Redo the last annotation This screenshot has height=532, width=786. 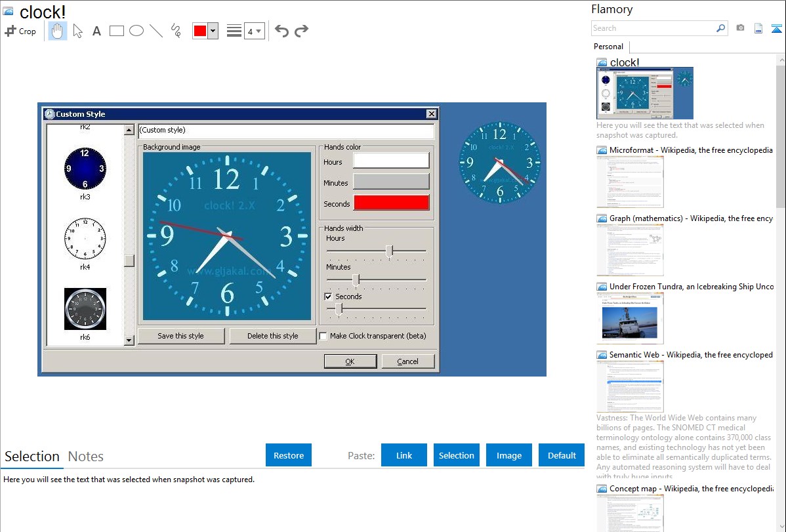(x=301, y=31)
